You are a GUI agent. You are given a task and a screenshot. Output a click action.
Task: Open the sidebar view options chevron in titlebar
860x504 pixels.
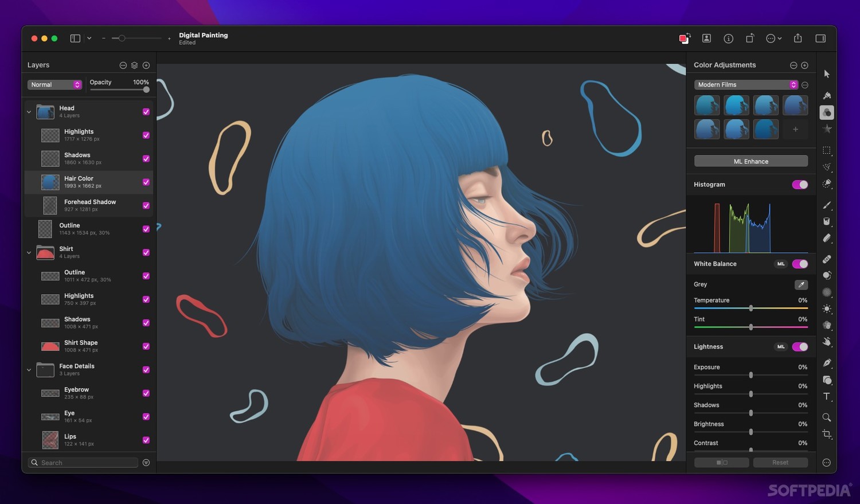pos(89,38)
